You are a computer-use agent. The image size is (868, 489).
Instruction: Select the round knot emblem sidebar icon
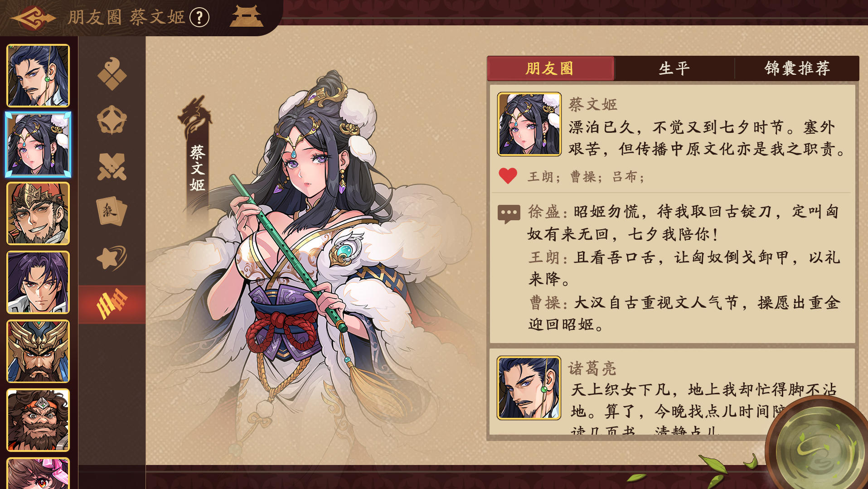point(112,120)
